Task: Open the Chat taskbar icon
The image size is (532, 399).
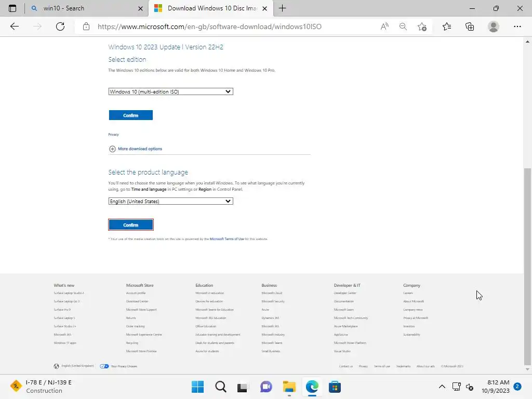Action: (x=266, y=387)
